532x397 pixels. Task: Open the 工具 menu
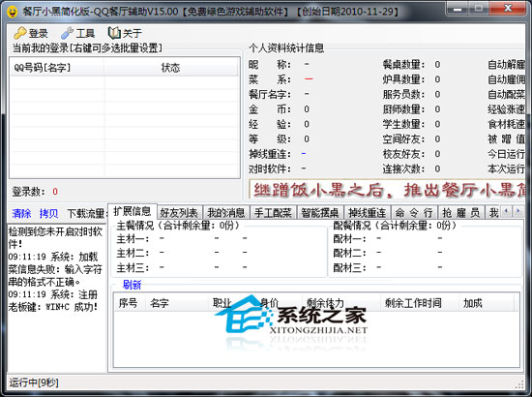[x=78, y=33]
